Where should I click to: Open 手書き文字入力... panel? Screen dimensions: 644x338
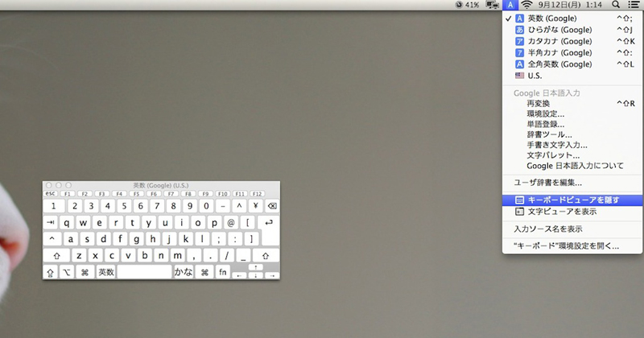(x=572, y=145)
